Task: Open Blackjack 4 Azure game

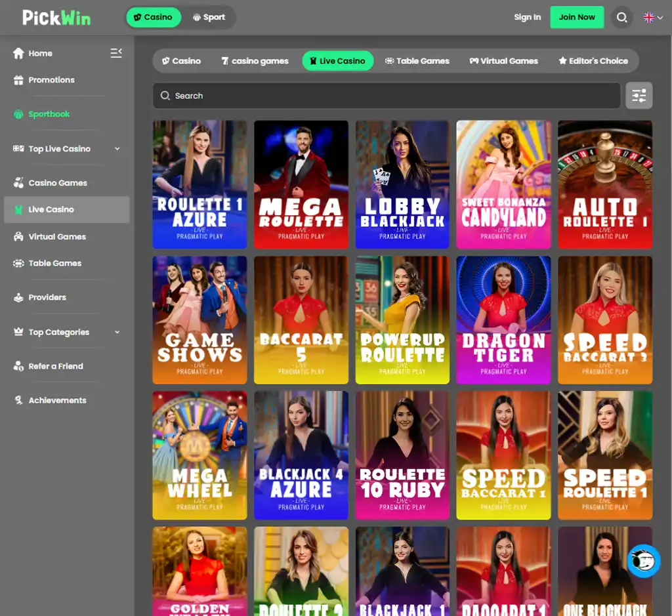Action: 301,455
